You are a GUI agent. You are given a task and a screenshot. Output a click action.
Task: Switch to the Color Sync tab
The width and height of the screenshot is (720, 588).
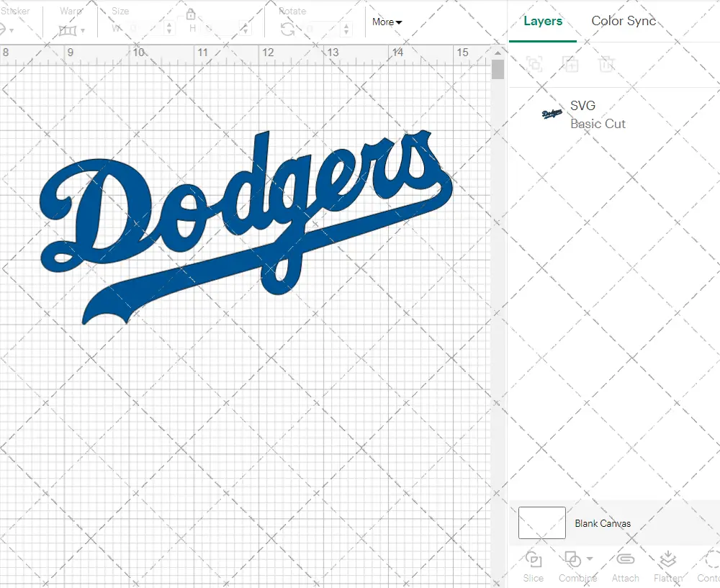coord(624,21)
